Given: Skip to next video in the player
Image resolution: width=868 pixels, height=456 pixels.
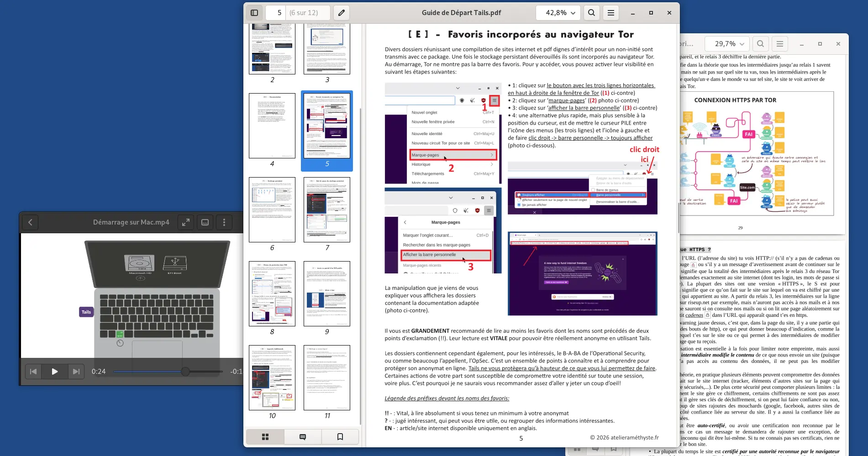Looking at the screenshot, I should [76, 372].
